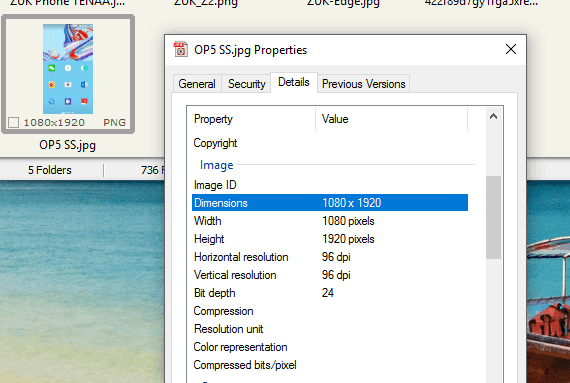570x383 pixels.
Task: Select the Width property row
Action: [330, 221]
